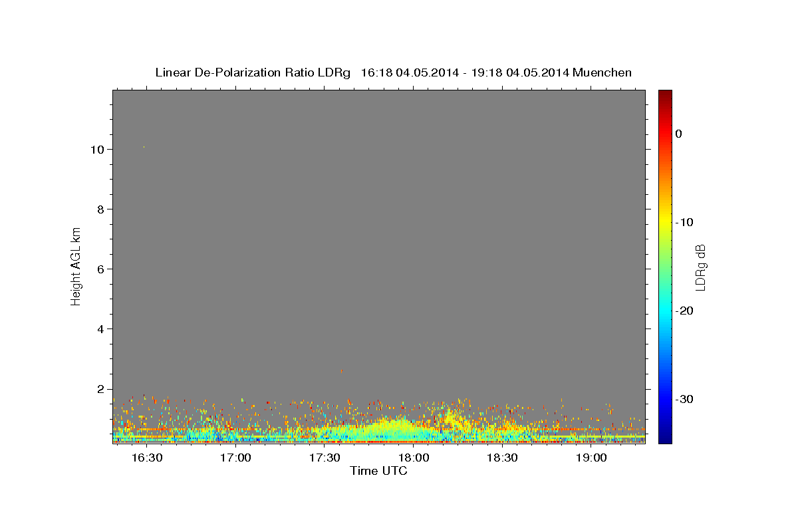This screenshot has width=798, height=532.
Task: Click the 'Time UTC' axis label
Action: (x=378, y=471)
